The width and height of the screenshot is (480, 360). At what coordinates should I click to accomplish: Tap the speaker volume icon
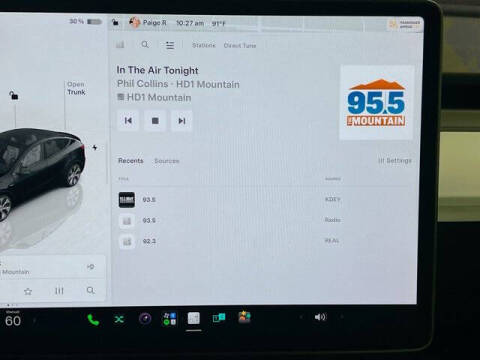click(x=320, y=317)
